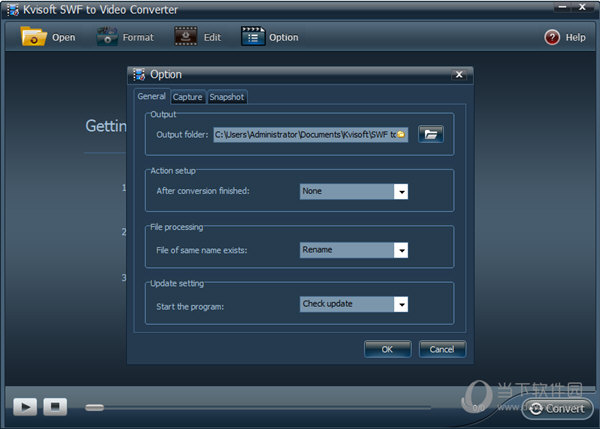Click the Option clapperboard icon
The width and height of the screenshot is (600, 429).
[x=253, y=36]
